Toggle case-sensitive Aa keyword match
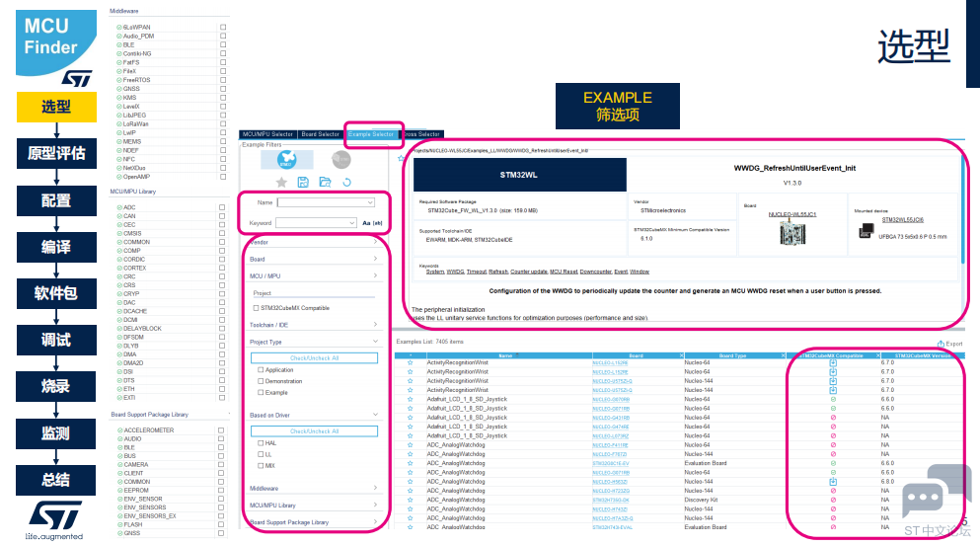This screenshot has width=980, height=546. pyautogui.click(x=366, y=223)
